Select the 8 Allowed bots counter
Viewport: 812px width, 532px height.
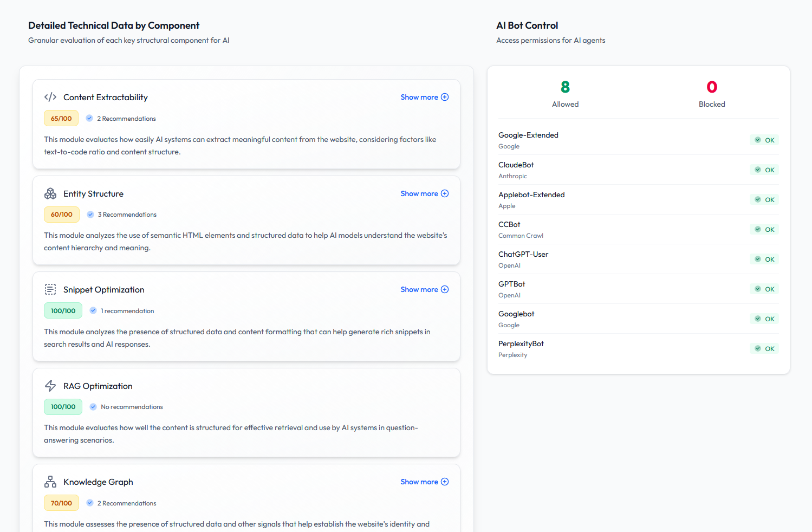[565, 93]
